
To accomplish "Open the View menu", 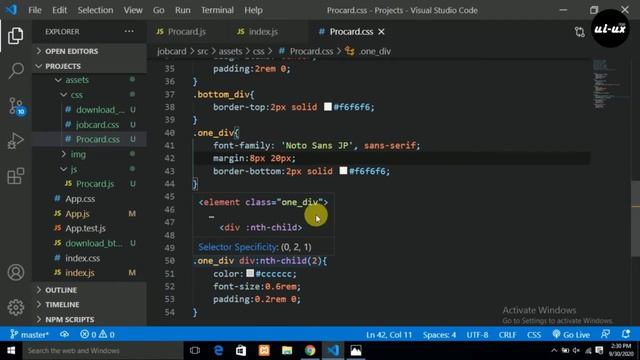I will click(x=133, y=10).
